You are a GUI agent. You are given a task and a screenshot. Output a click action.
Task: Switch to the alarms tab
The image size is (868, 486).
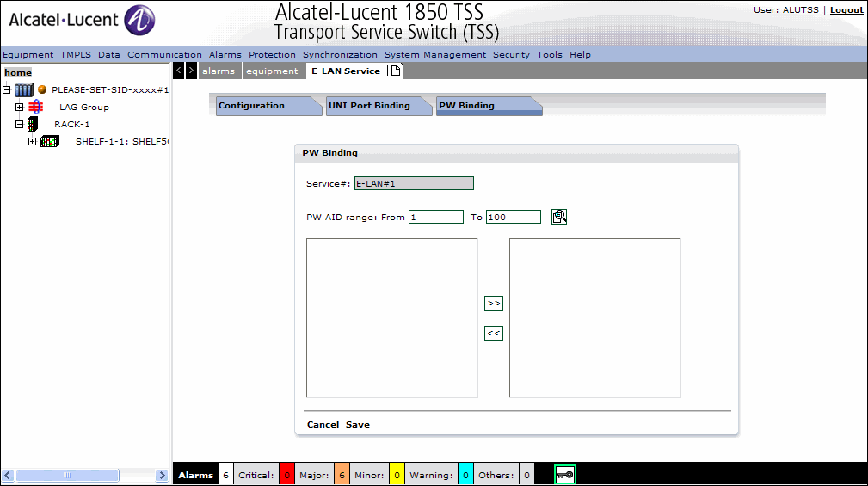coord(219,71)
